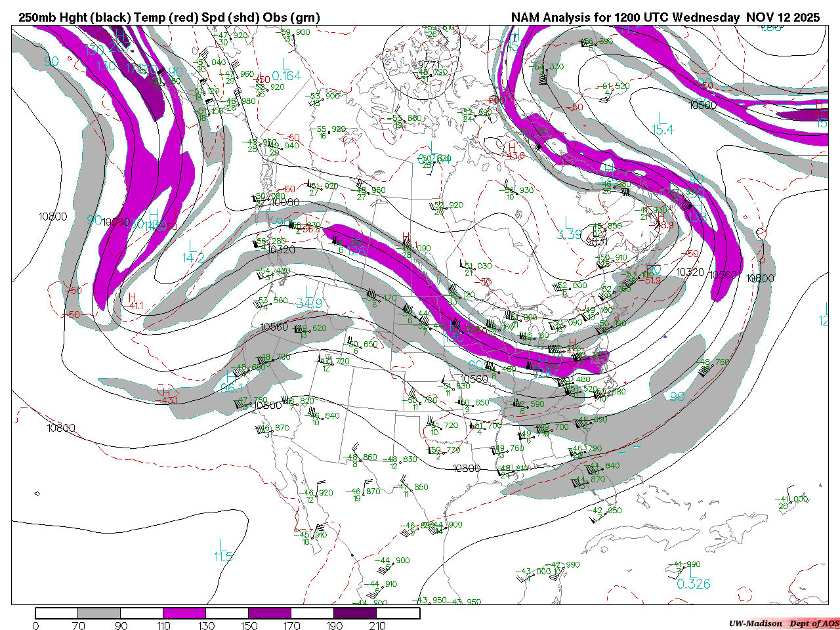Click the station observation reading -42 950
The height and width of the screenshot is (630, 840).
pyautogui.click(x=602, y=511)
